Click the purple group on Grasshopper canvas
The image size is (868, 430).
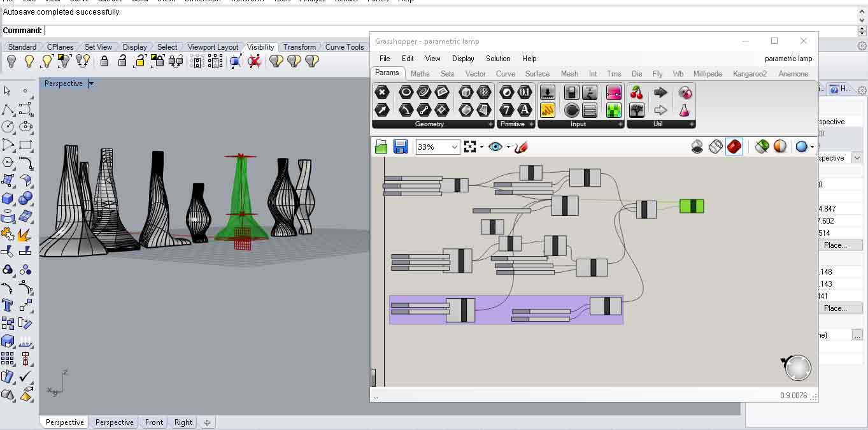[x=506, y=310]
